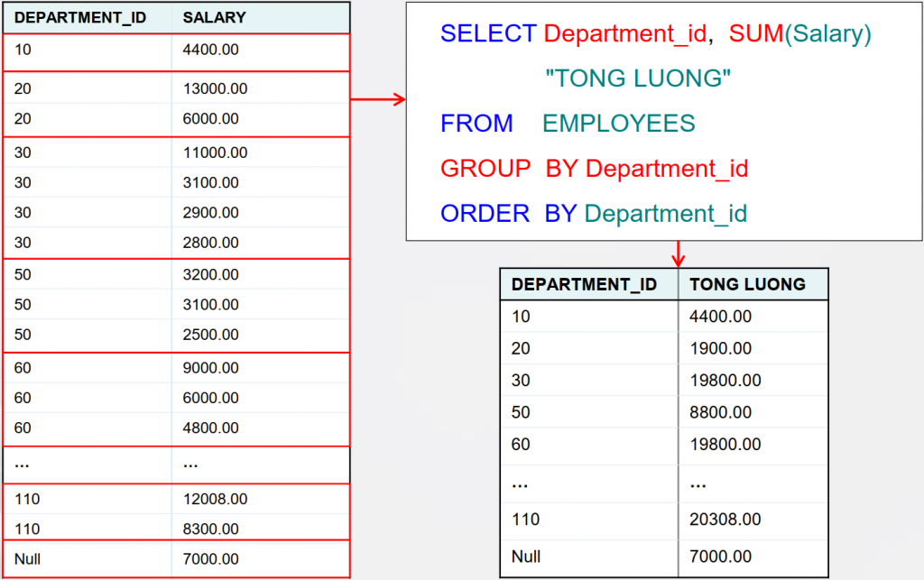Click the red arrow pointing to the query
This screenshot has width=924, height=580.
coord(377,99)
